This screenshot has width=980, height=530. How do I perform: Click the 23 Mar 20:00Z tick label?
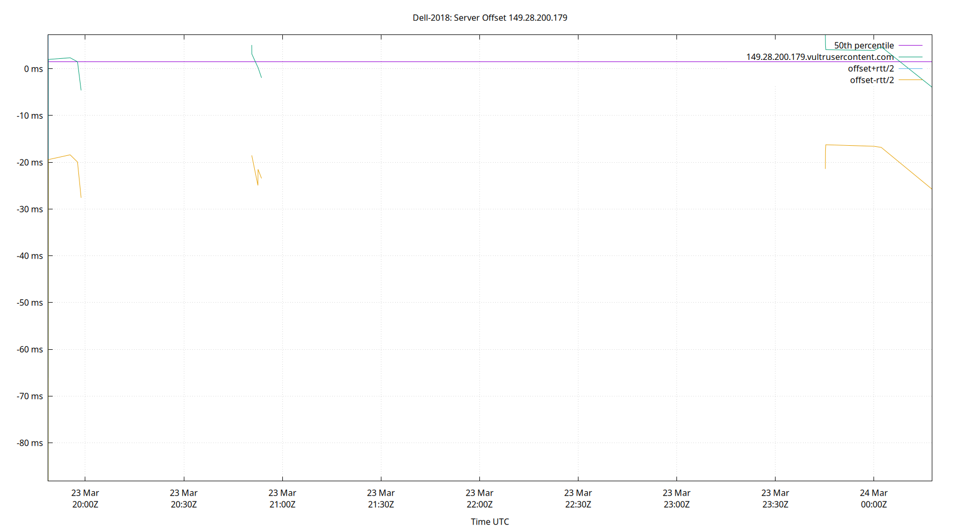coord(85,498)
